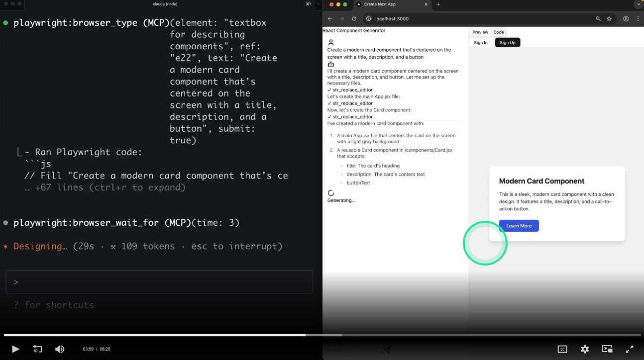Image resolution: width=644 pixels, height=360 pixels.
Task: Reload the localhost page
Action: (354, 19)
